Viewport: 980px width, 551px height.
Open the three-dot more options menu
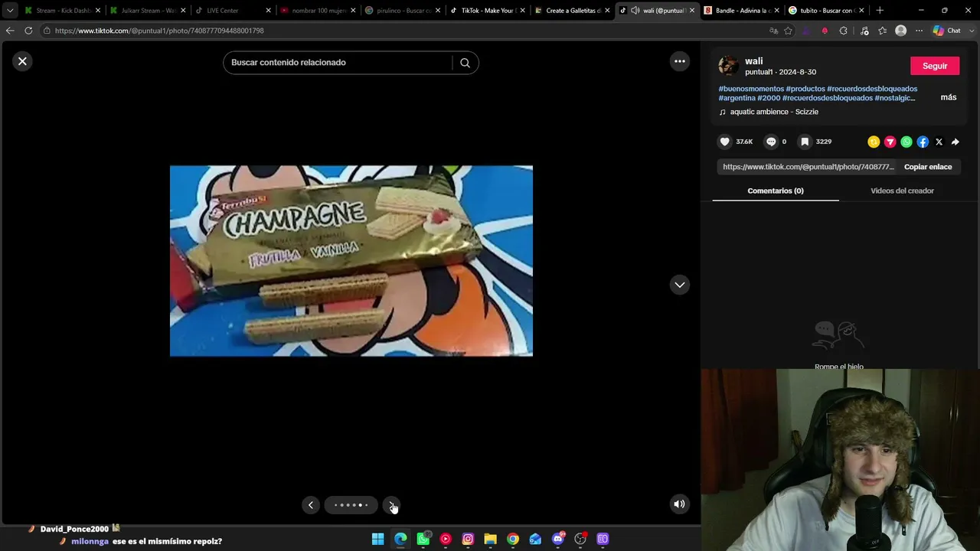[679, 61]
